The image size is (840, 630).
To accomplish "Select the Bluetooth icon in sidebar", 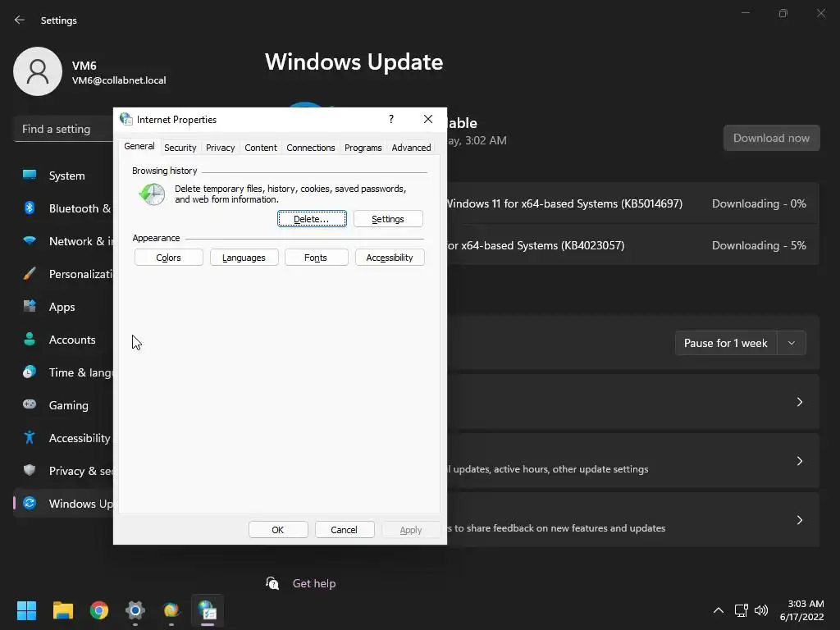I will (x=30, y=208).
